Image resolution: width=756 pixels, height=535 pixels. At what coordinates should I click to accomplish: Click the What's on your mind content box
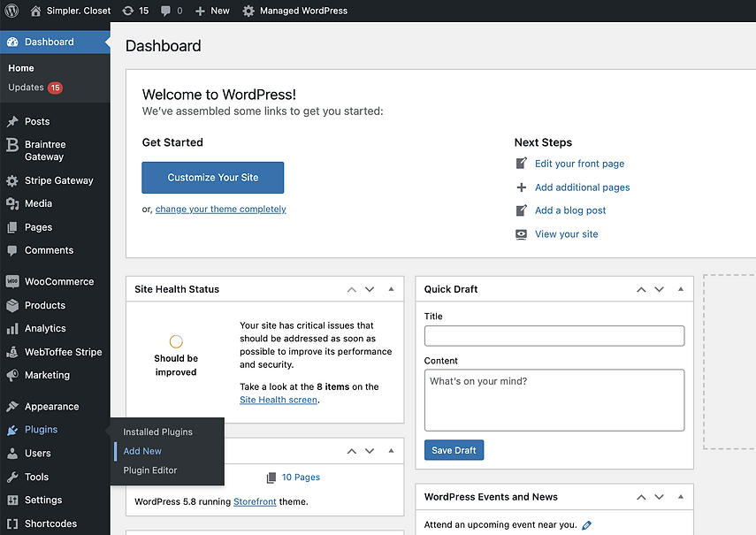[x=554, y=400]
